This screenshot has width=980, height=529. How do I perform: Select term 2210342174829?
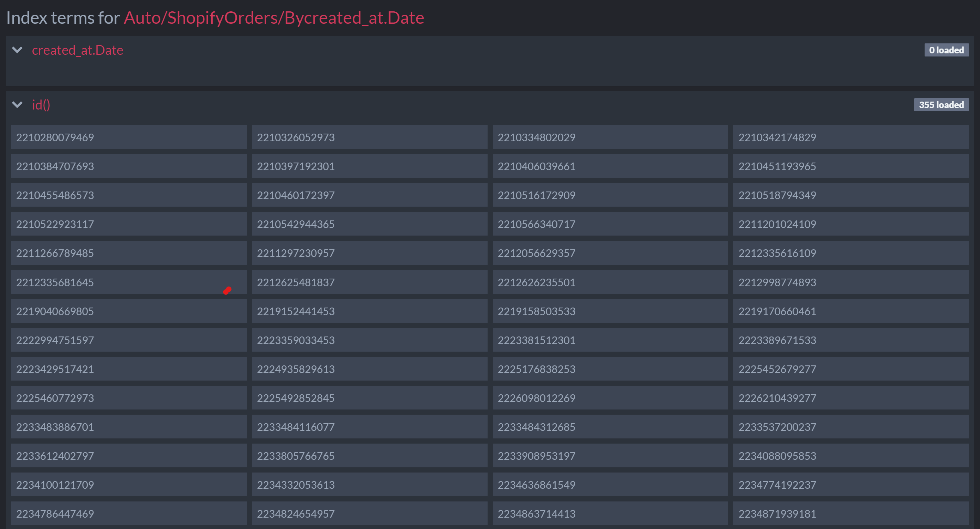[851, 137]
